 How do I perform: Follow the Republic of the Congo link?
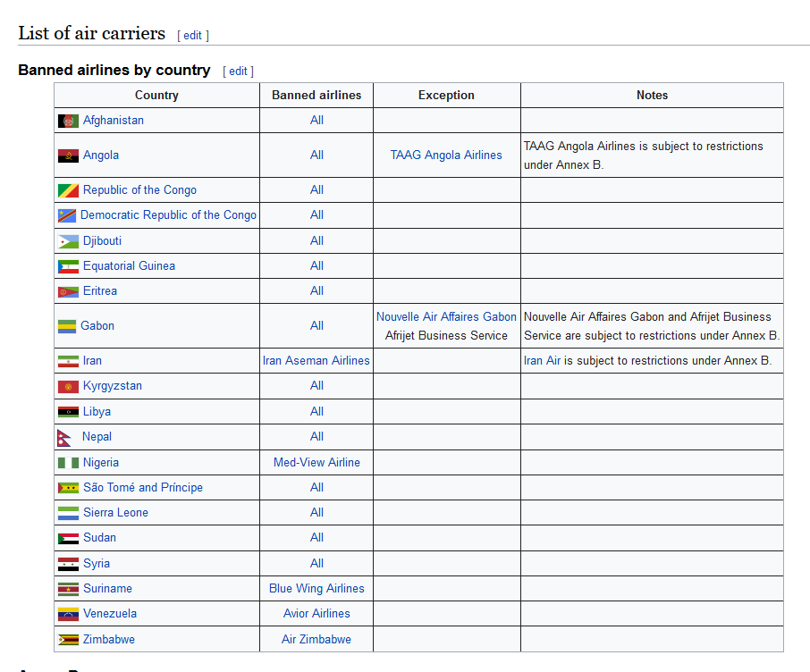(139, 190)
